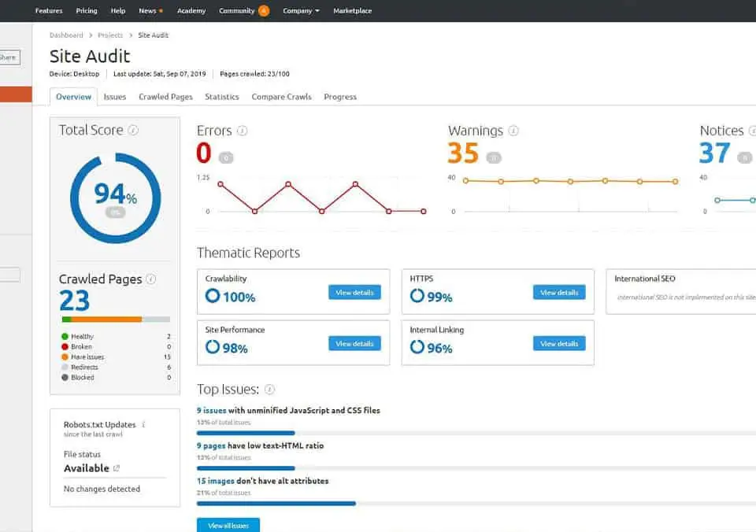
Task: Go to Projects in the breadcrumb
Action: pyautogui.click(x=110, y=35)
